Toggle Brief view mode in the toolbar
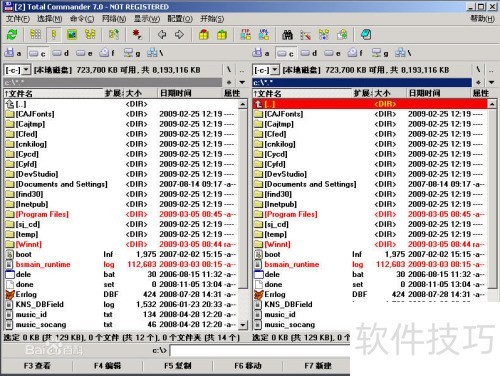Image resolution: width=500 pixels, height=376 pixels. tap(36, 35)
